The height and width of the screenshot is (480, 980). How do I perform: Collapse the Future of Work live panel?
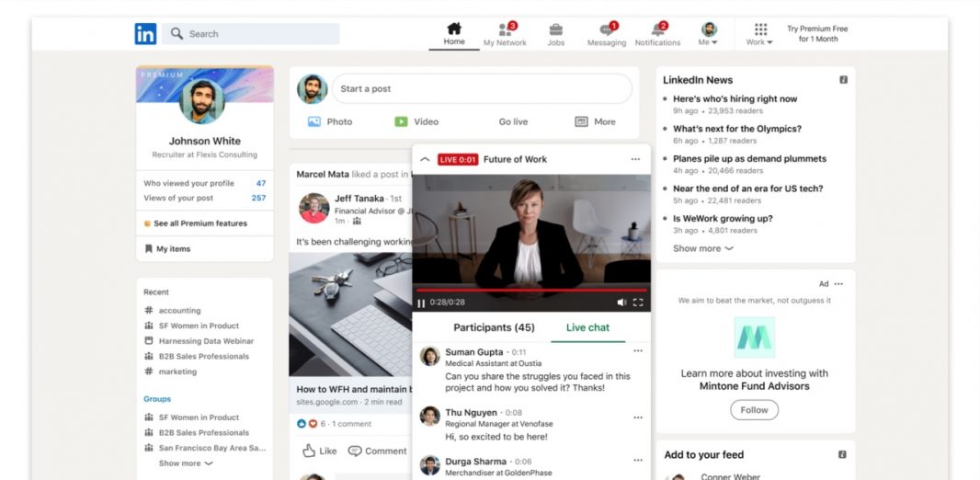point(425,159)
